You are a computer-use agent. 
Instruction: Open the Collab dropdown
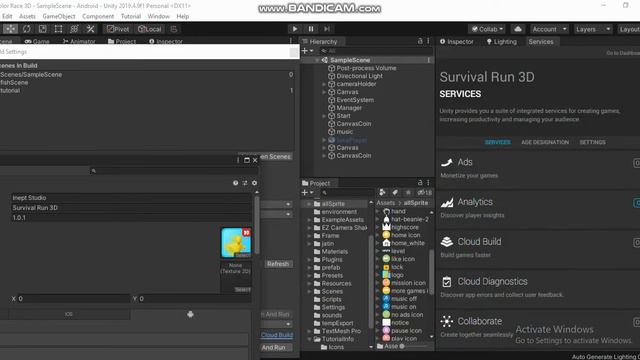487,29
